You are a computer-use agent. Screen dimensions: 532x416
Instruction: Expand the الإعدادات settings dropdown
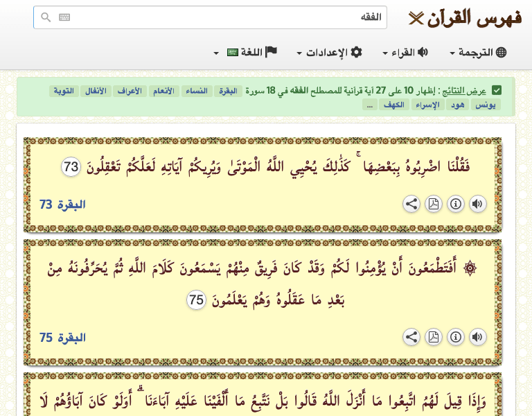(x=330, y=52)
